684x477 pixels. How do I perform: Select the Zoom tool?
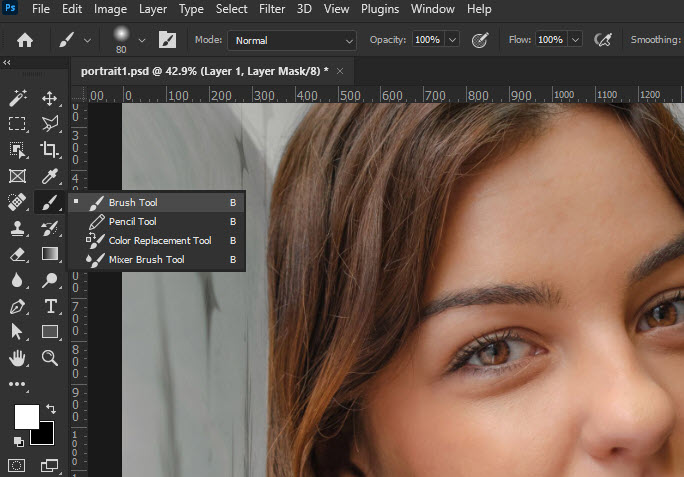tap(49, 358)
